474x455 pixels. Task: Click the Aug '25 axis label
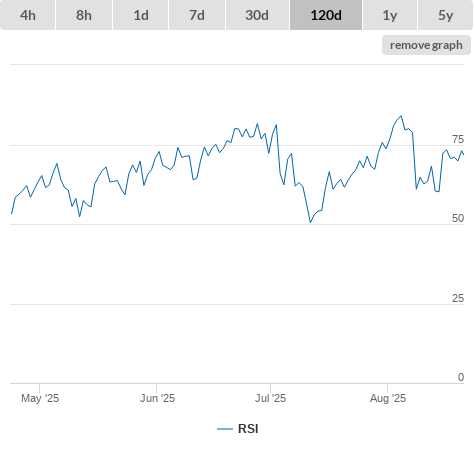point(388,398)
